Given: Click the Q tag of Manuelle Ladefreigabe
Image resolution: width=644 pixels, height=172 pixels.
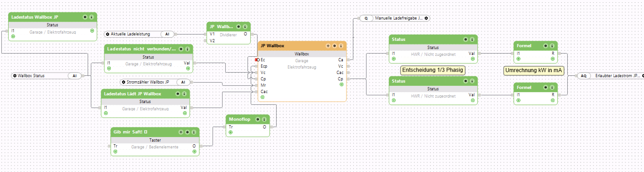Looking at the screenshot, I should (366, 18).
